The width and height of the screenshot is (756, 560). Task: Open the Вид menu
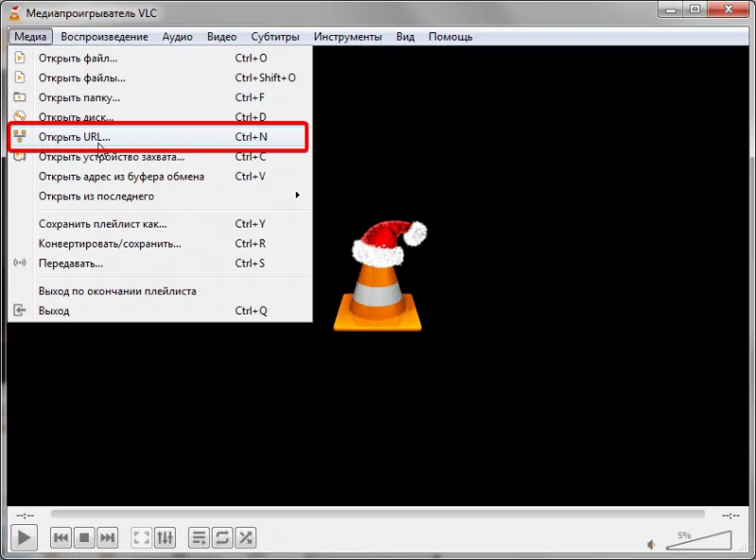[x=405, y=37]
